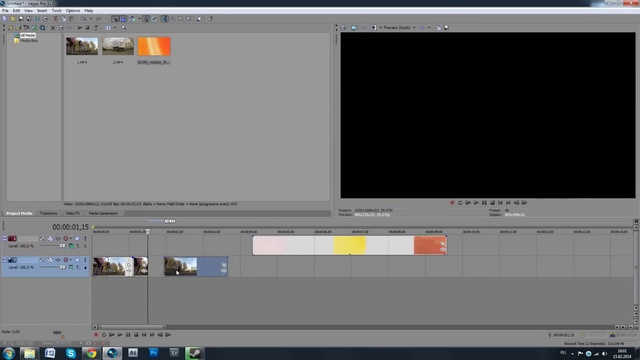Click the Save project icon in toolbar
This screenshot has height=360, width=640.
(x=21, y=19)
